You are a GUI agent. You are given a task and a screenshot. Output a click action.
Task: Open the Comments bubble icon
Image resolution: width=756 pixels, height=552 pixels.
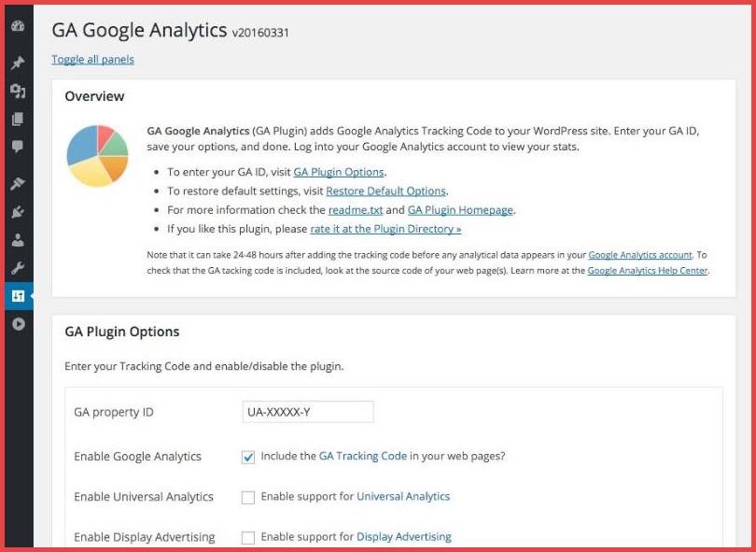(x=17, y=147)
